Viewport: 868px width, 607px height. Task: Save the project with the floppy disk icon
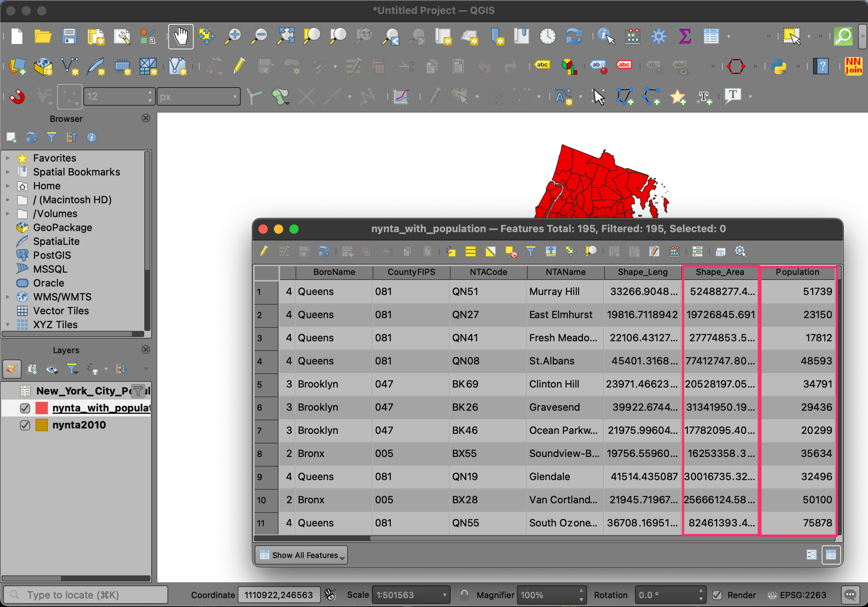(69, 37)
